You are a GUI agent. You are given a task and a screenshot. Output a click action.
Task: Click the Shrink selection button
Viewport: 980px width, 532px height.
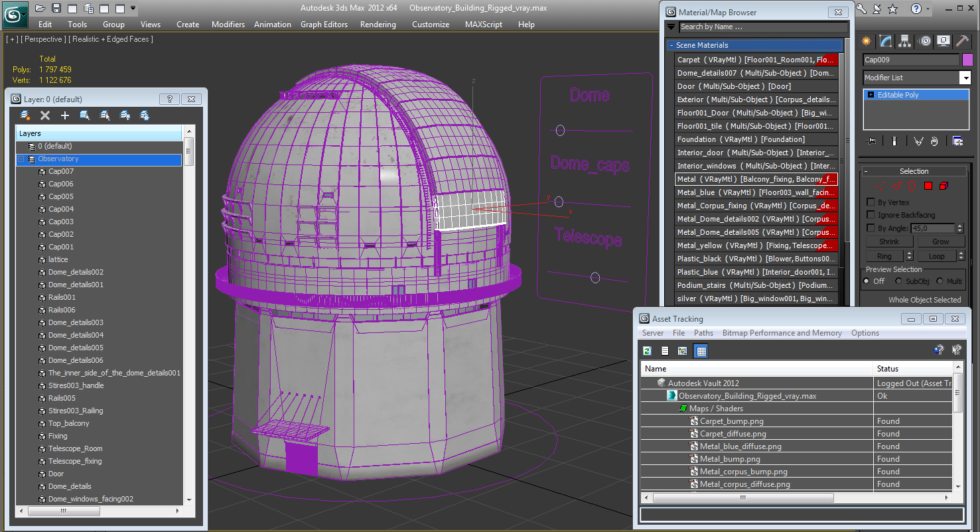click(x=889, y=242)
